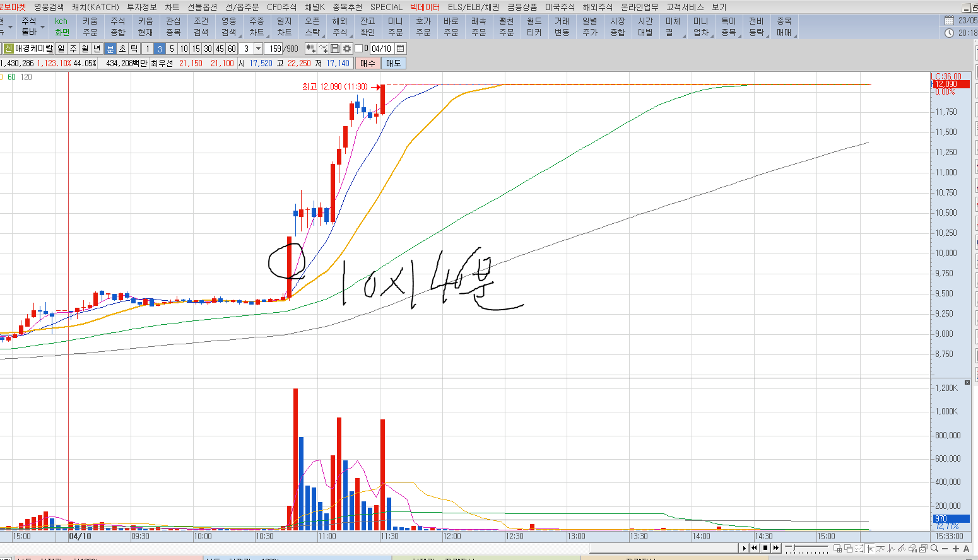The width and height of the screenshot is (978, 560).
Task: Click the eraser with bars icon
Action: tap(913, 548)
